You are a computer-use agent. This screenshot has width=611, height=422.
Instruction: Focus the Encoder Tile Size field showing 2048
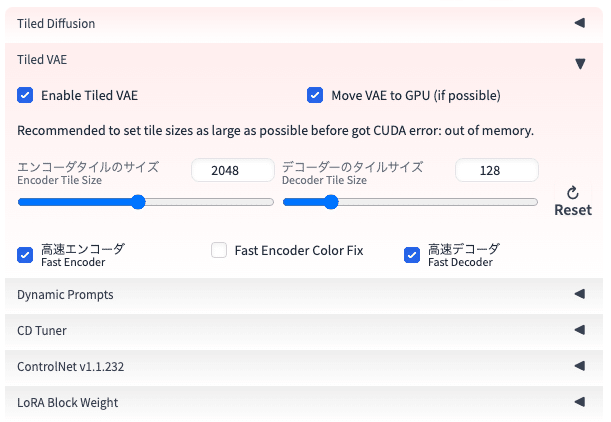coord(233,170)
